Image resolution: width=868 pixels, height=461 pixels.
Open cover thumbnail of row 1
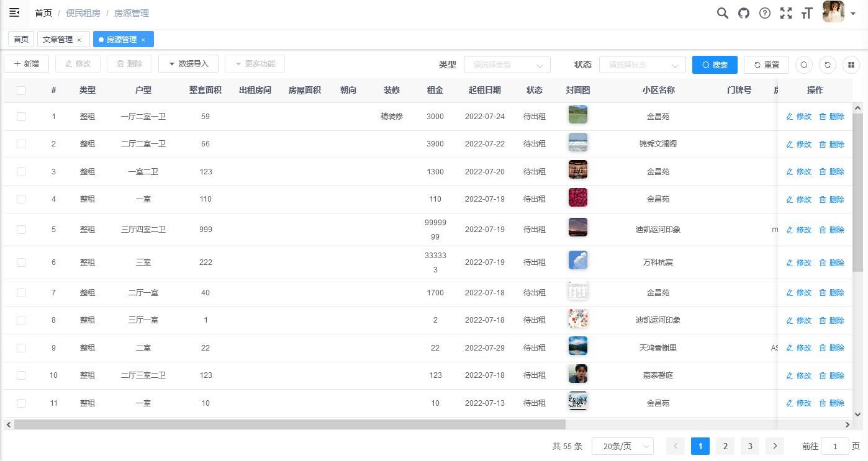pyautogui.click(x=578, y=115)
